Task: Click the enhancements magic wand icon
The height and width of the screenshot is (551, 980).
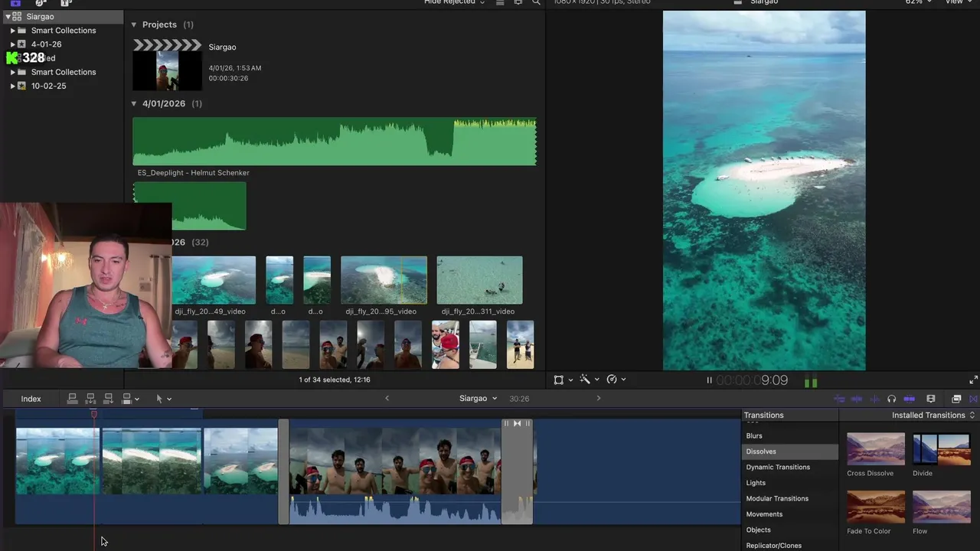Action: coord(585,380)
